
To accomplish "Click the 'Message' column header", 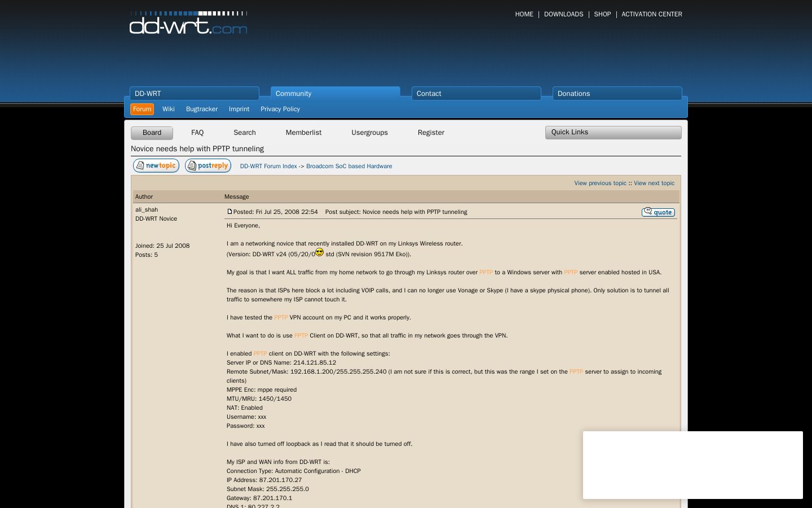I will pos(237,196).
